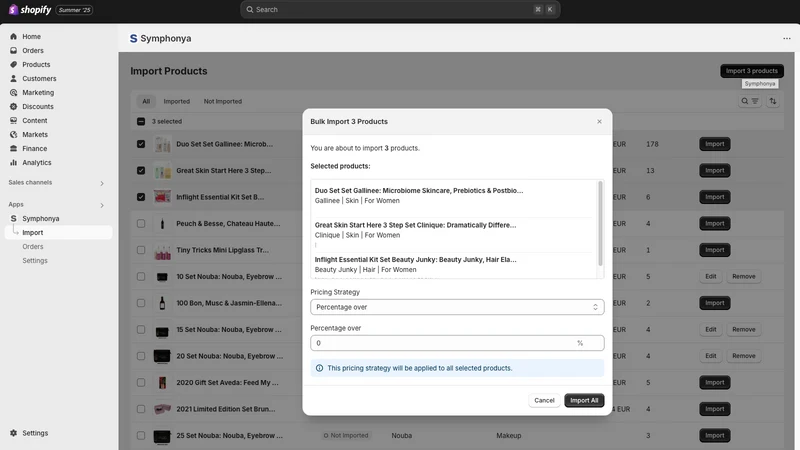Open the Orders icon in sidebar
The height and width of the screenshot is (450, 800).
(13, 51)
